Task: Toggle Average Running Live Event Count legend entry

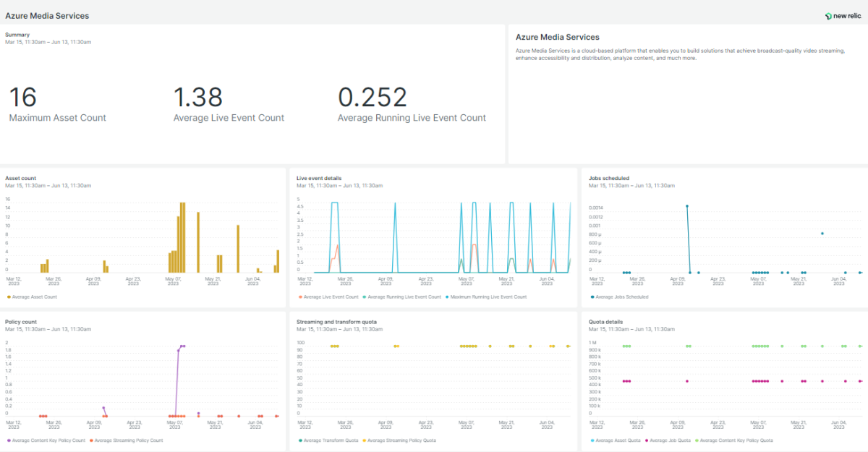Action: pos(404,297)
